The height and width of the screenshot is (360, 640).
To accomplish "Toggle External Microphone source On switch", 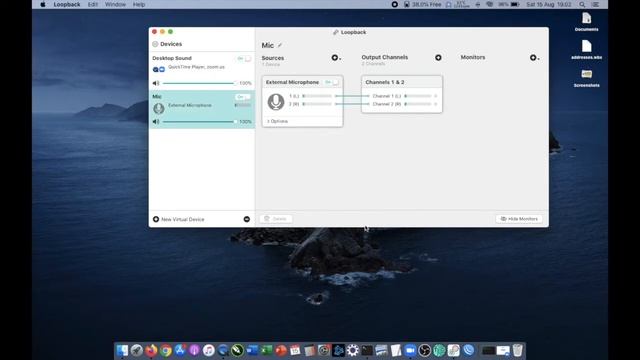I will tap(332, 82).
